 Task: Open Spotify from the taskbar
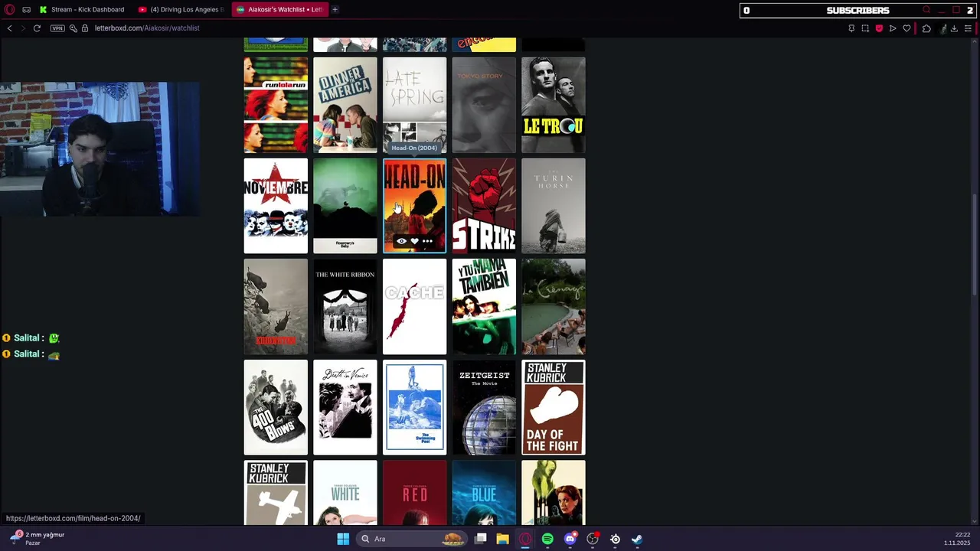[547, 539]
